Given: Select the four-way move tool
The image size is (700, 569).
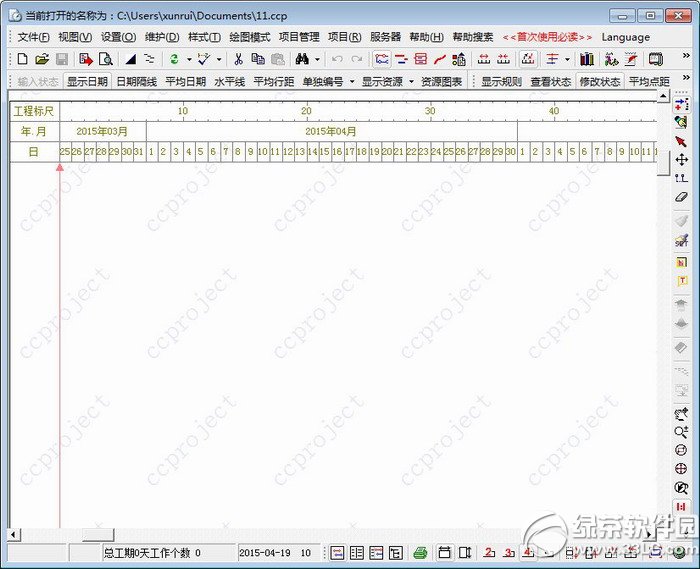Looking at the screenshot, I should [x=681, y=160].
